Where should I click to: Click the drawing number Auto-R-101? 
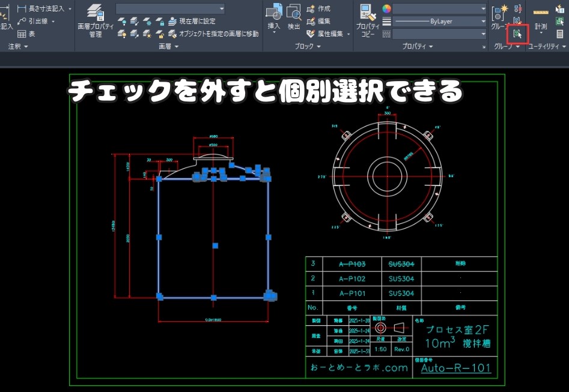pyautogui.click(x=456, y=368)
